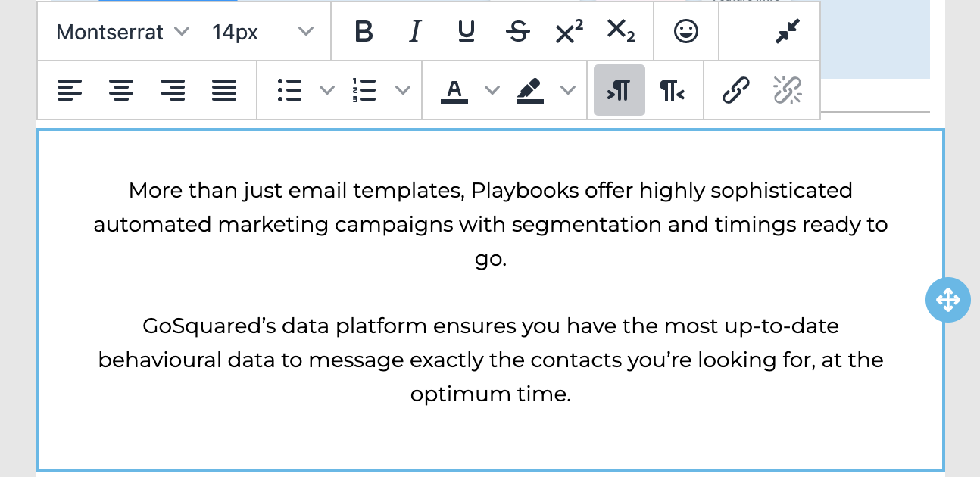Place cursor in 'More than just email templates' paragraph
980x477 pixels.
click(491, 225)
